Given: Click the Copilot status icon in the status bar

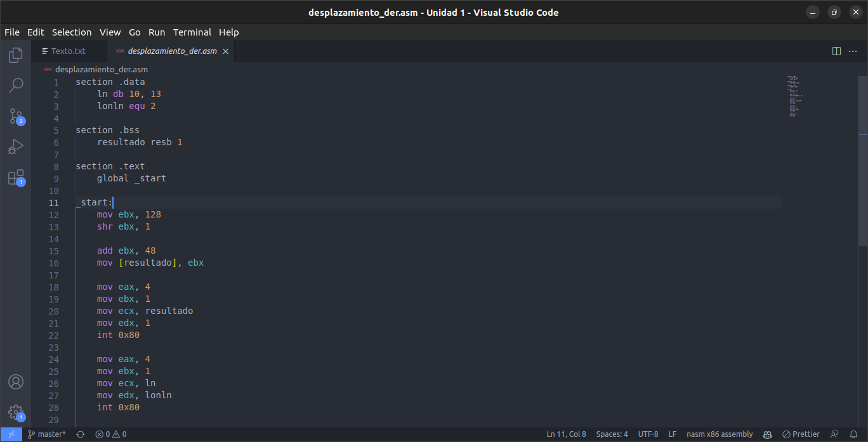Looking at the screenshot, I should 767,434.
